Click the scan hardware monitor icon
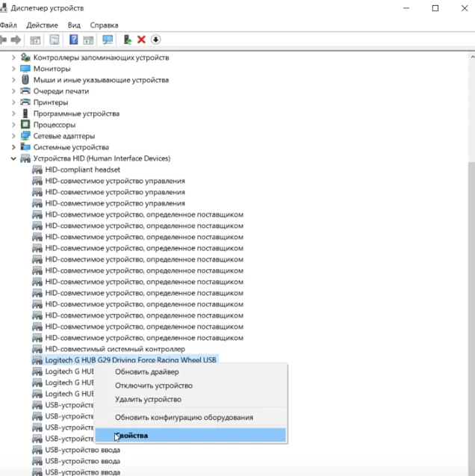475x476 pixels. point(108,40)
